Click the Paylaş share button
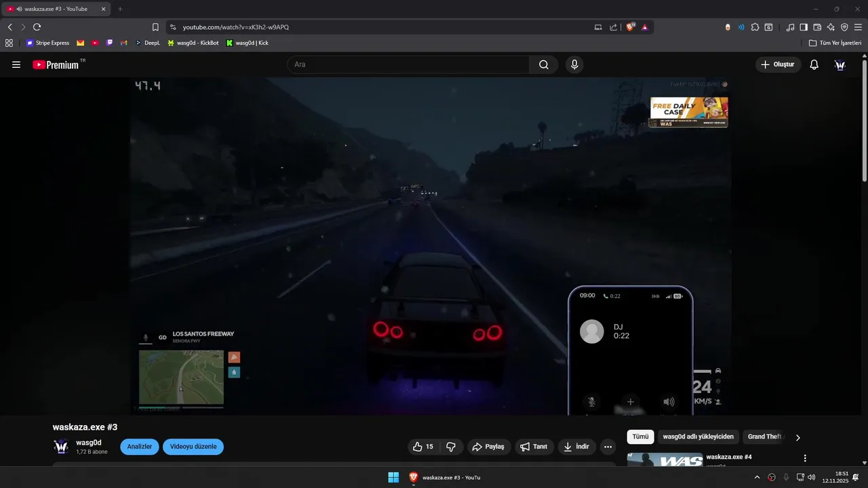The height and width of the screenshot is (488, 868). click(x=488, y=447)
